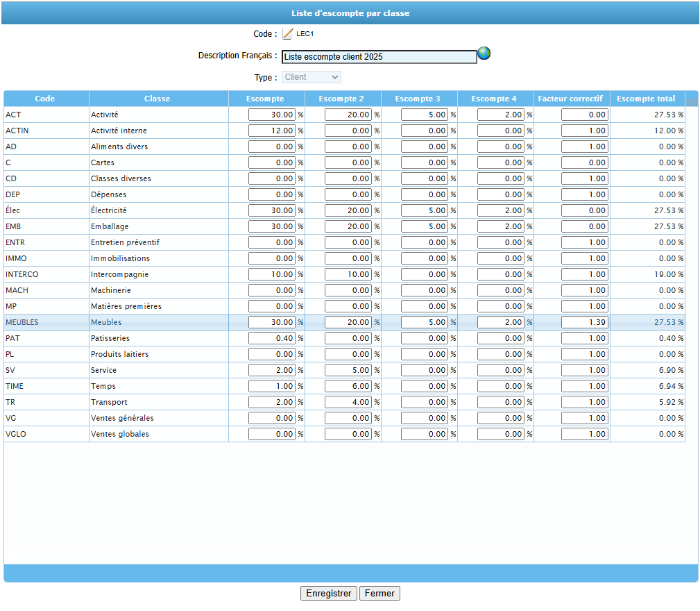Click the VGLO code cell
The width and height of the screenshot is (700, 611).
pyautogui.click(x=46, y=434)
